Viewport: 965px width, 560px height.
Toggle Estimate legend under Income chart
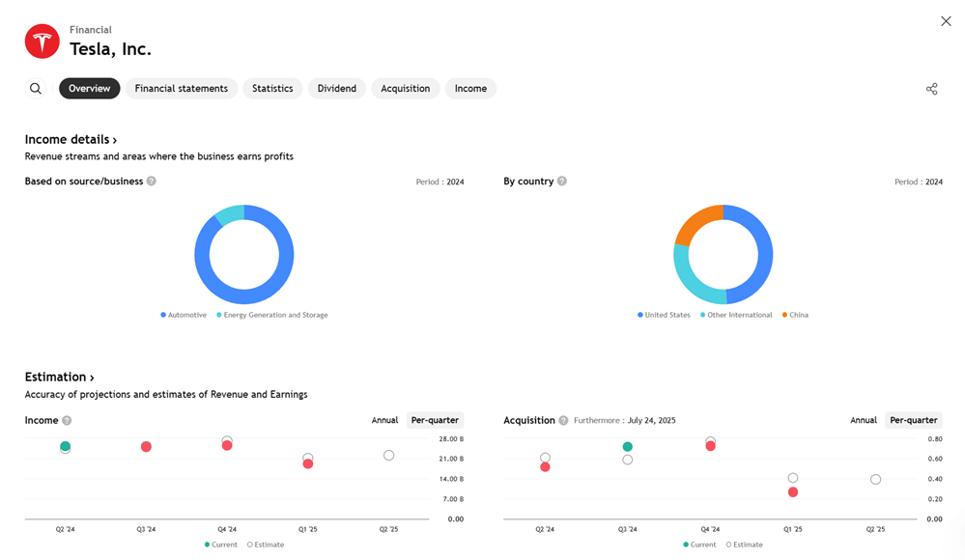pyautogui.click(x=266, y=545)
